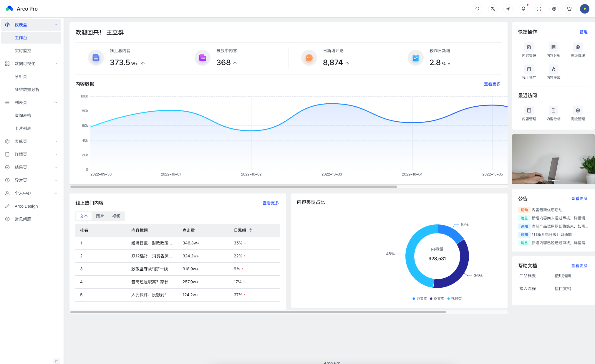The width and height of the screenshot is (595, 364).
Task: Click the user avatar in header
Action: (584, 9)
